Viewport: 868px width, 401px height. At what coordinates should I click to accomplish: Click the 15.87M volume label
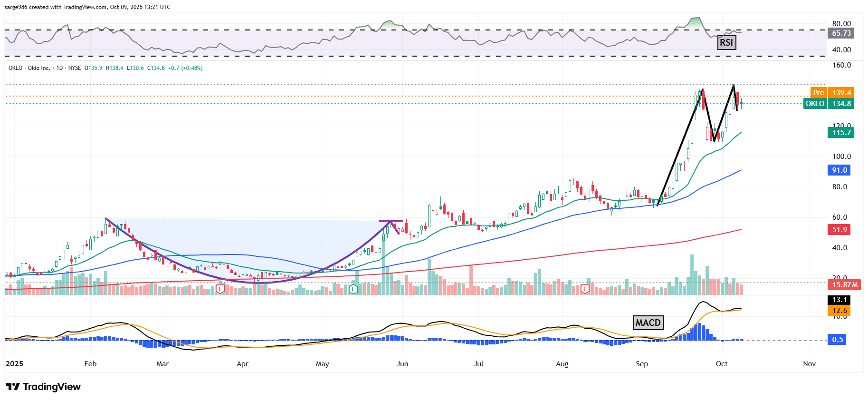(x=845, y=285)
